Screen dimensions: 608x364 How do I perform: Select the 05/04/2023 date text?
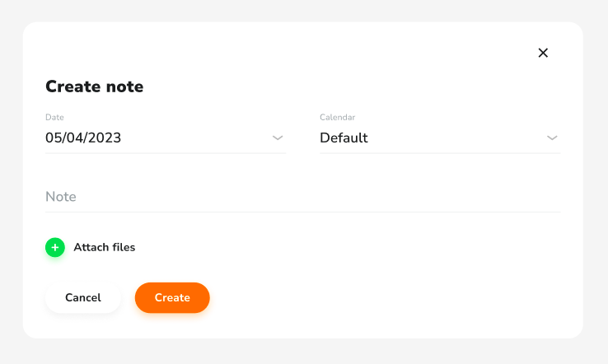pos(83,138)
